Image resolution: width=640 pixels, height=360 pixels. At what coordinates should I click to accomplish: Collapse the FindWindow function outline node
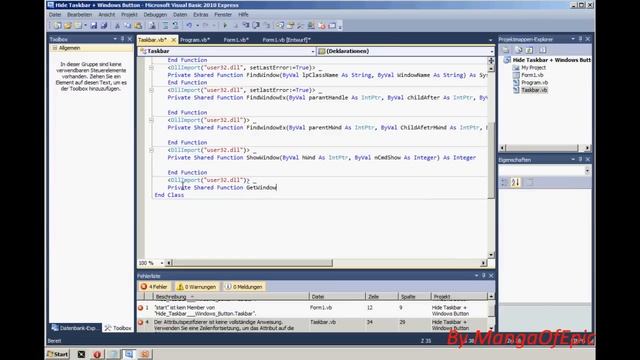[x=151, y=68]
